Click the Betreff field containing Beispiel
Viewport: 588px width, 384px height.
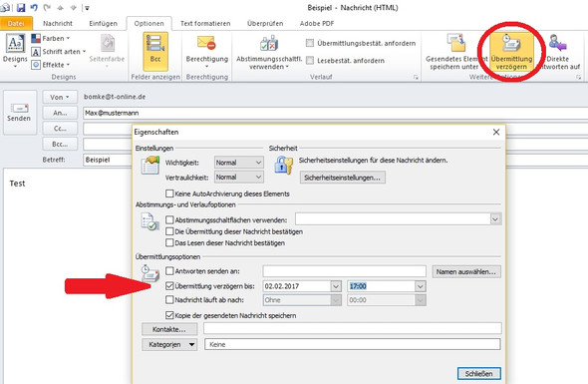(x=108, y=160)
